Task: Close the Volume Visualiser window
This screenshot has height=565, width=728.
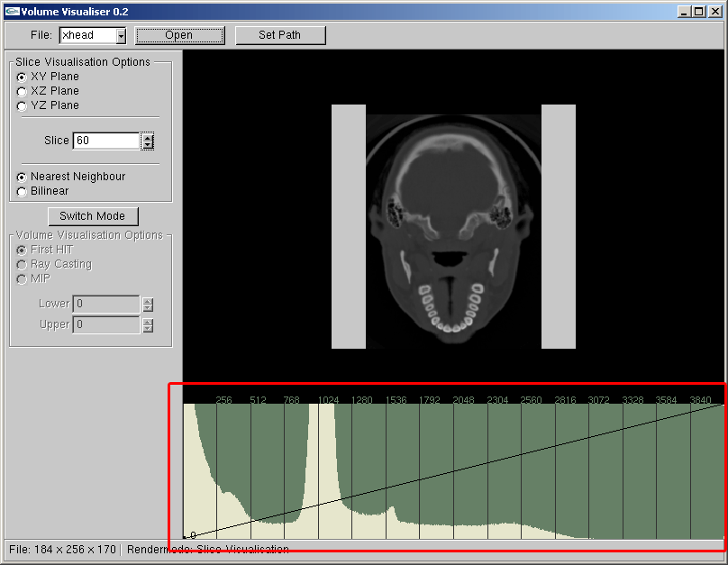Action: [714, 11]
